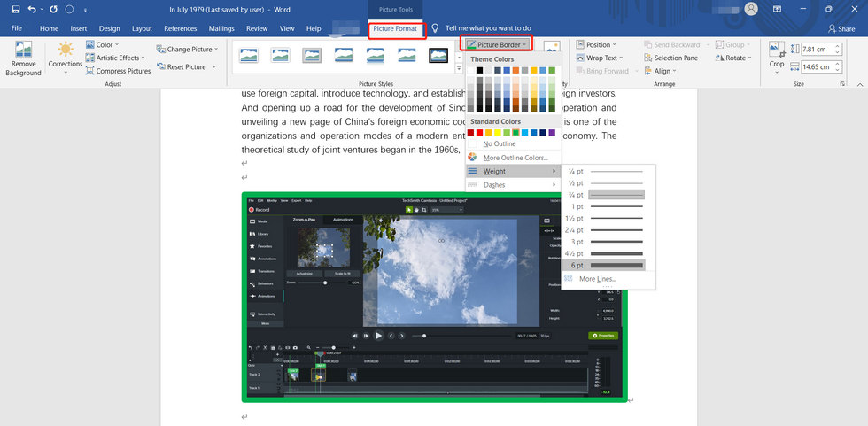Choose the No Outline option
The image size is (868, 426).
499,143
